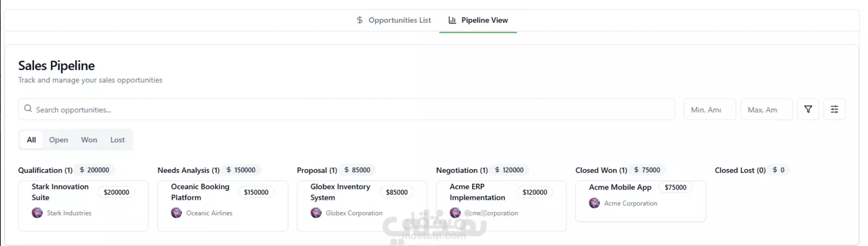868x246 pixels.
Task: Select the All status filter
Action: (x=31, y=140)
